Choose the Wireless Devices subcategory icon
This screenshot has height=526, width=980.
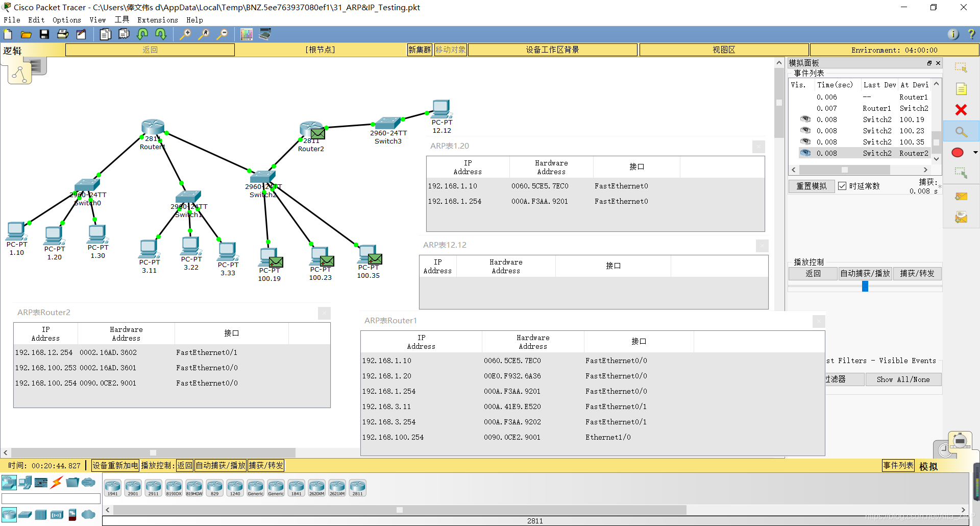click(x=57, y=514)
